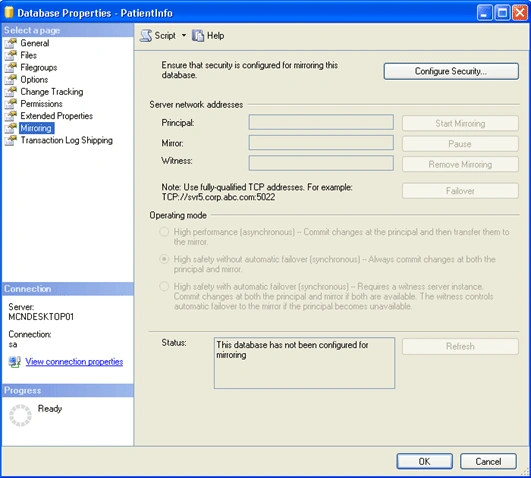This screenshot has height=478, width=531.
Task: Click the Options page icon
Action: pyautogui.click(x=11, y=80)
